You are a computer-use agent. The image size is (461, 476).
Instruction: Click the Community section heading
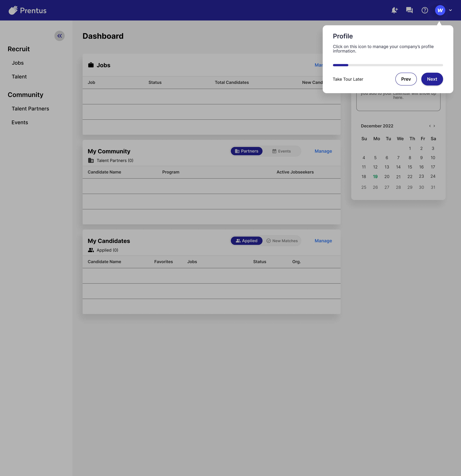26,95
